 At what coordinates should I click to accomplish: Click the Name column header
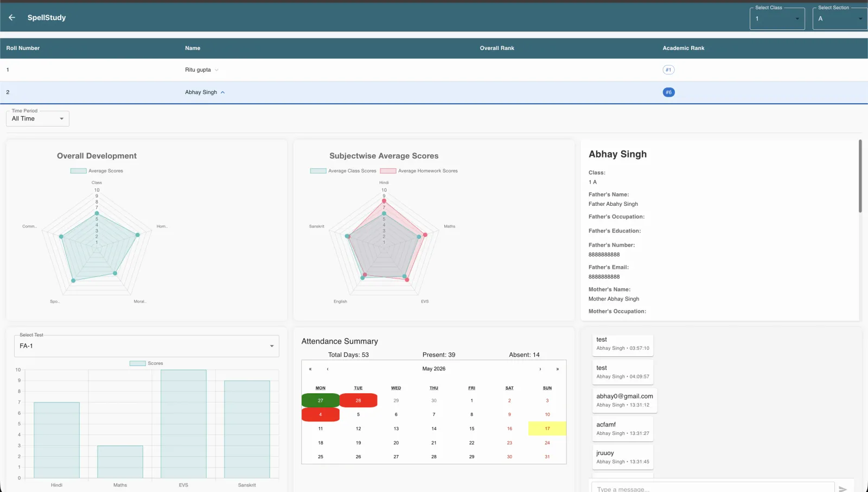coord(193,48)
